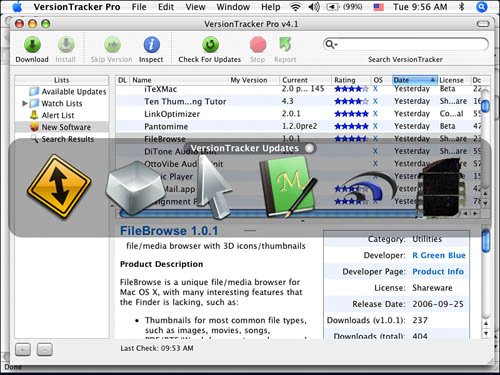Viewport: 500px width, 375px height.
Task: Open the Help menu
Action: 271,7
